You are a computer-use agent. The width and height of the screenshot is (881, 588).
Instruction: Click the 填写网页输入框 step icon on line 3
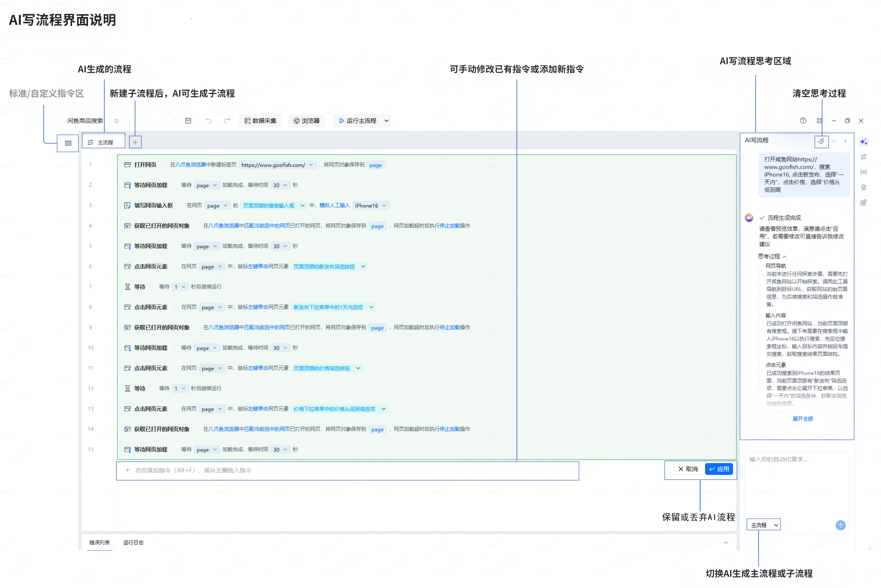click(x=128, y=206)
